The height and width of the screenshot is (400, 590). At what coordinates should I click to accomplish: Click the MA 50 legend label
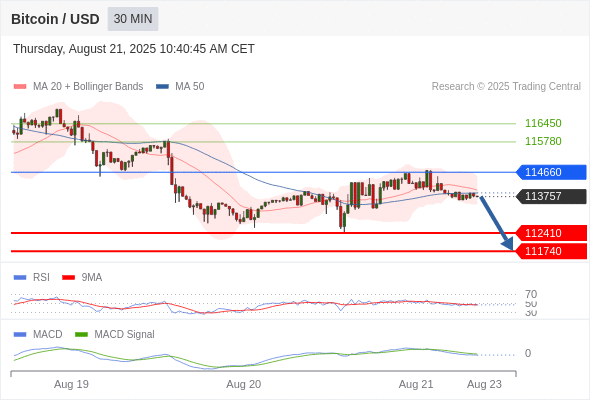pyautogui.click(x=190, y=87)
